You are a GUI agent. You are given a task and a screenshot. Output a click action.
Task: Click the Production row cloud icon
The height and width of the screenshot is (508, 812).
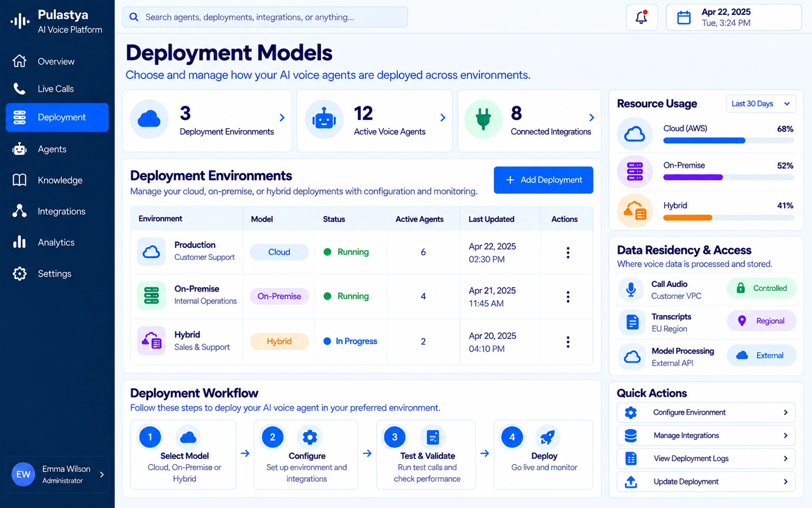point(152,251)
